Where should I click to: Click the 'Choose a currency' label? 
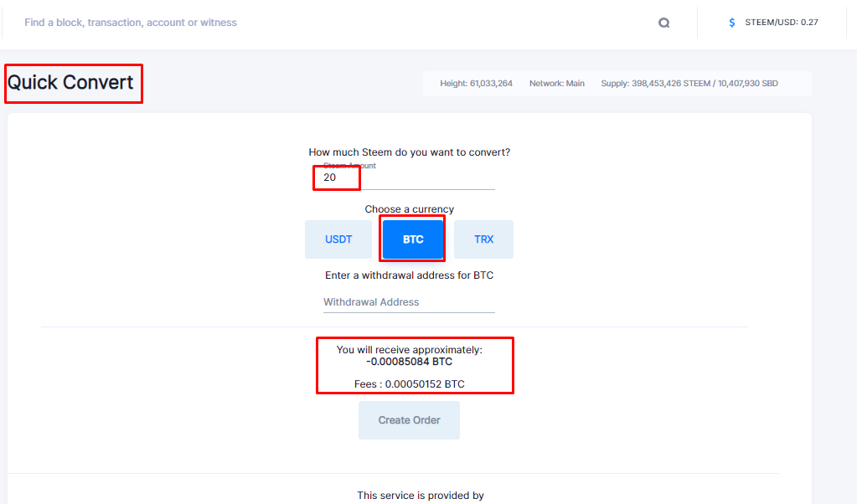pyautogui.click(x=409, y=209)
